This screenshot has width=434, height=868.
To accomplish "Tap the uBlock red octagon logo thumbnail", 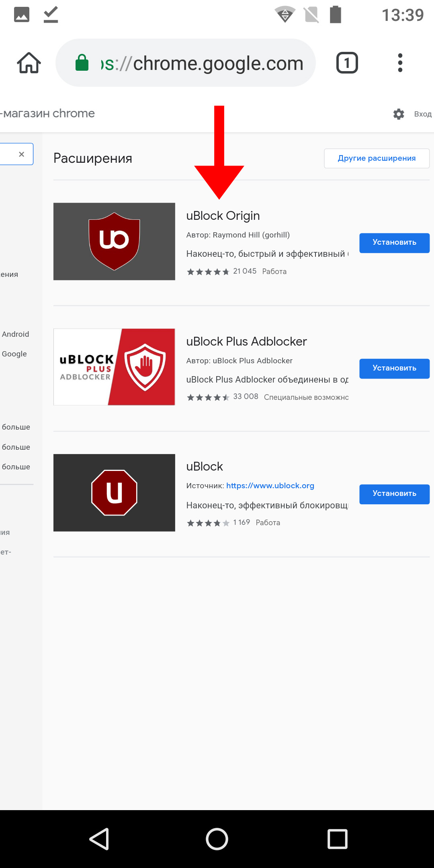I will click(114, 493).
